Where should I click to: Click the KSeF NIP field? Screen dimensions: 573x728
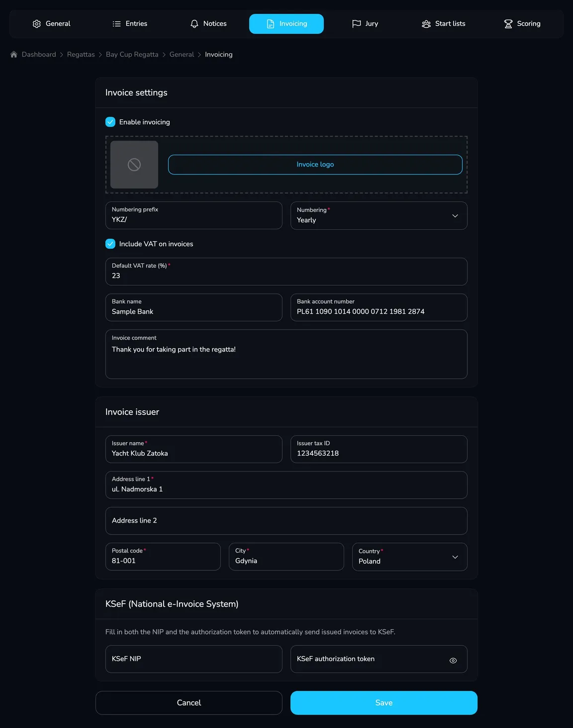click(x=194, y=659)
